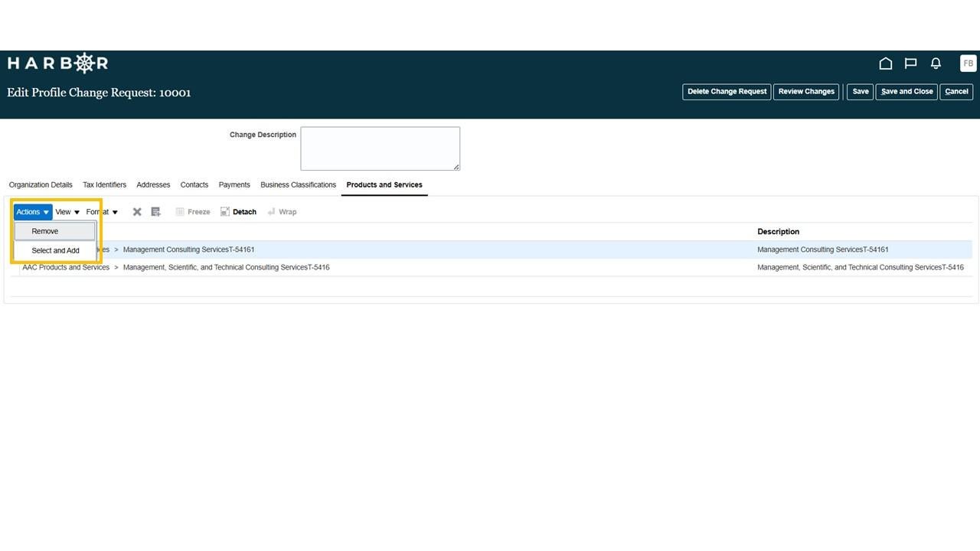Click the Delete Change Request button
This screenshot has width=980, height=551.
(727, 92)
